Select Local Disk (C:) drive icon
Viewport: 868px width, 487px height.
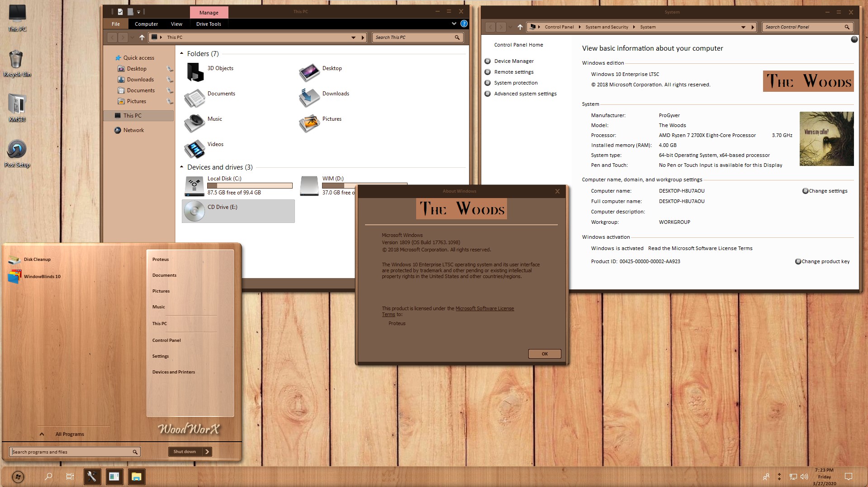coord(194,186)
